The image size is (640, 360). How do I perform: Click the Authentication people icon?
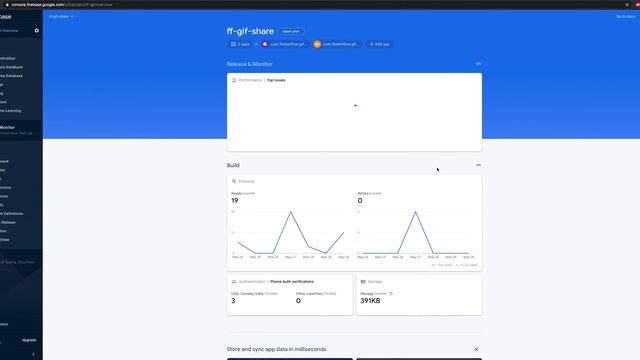(234, 282)
